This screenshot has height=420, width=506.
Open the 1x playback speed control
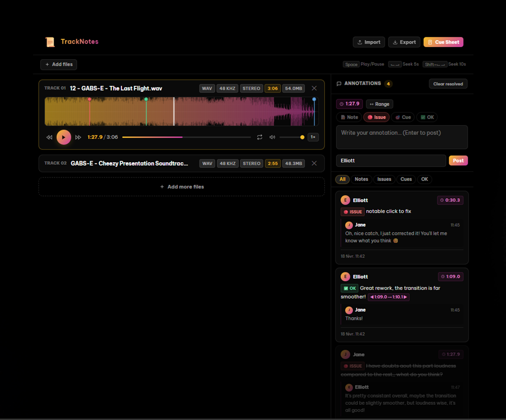[x=313, y=137]
